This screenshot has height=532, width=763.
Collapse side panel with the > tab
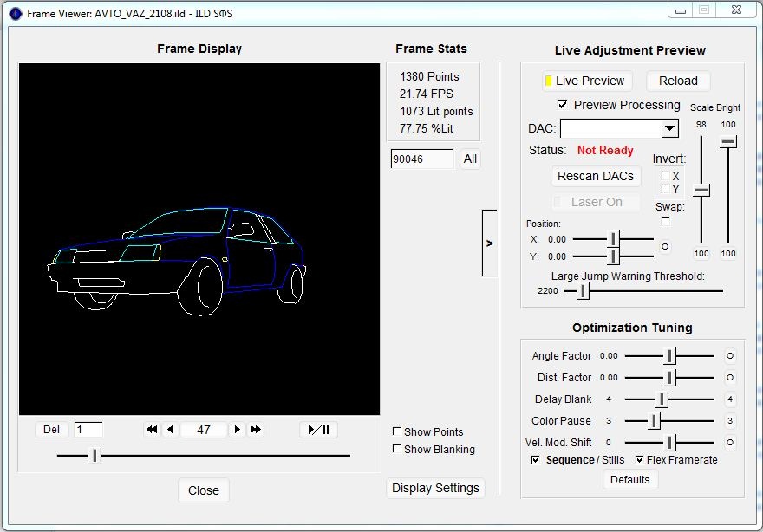point(490,243)
